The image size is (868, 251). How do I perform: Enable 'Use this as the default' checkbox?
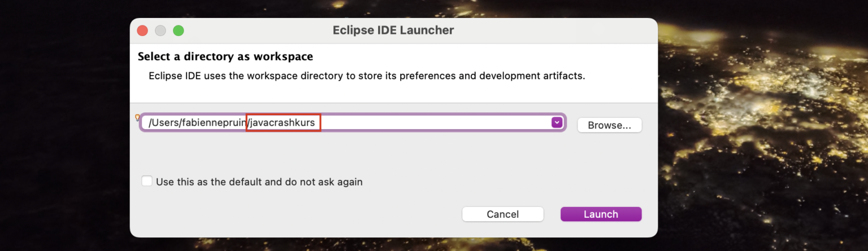click(x=147, y=182)
